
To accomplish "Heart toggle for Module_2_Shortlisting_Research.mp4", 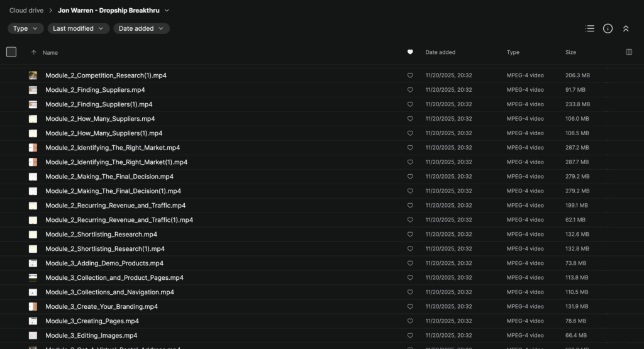I will pyautogui.click(x=410, y=235).
